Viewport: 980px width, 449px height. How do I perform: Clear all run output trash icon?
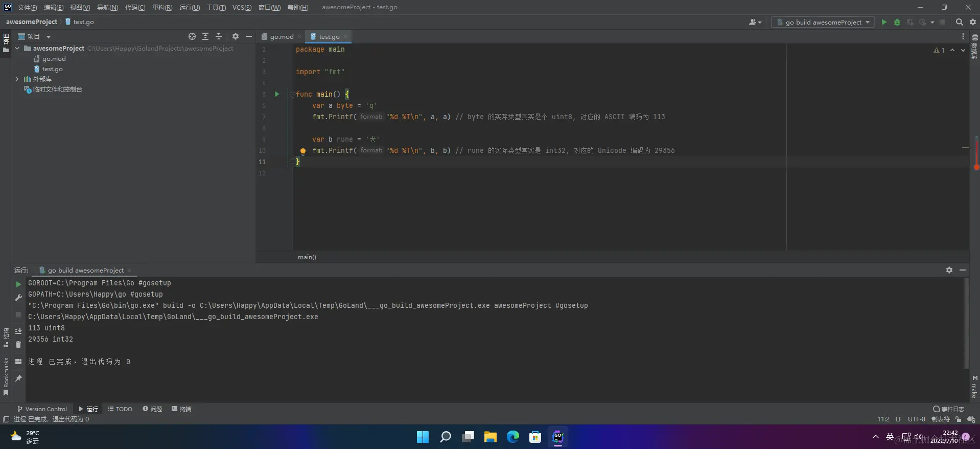pyautogui.click(x=18, y=345)
